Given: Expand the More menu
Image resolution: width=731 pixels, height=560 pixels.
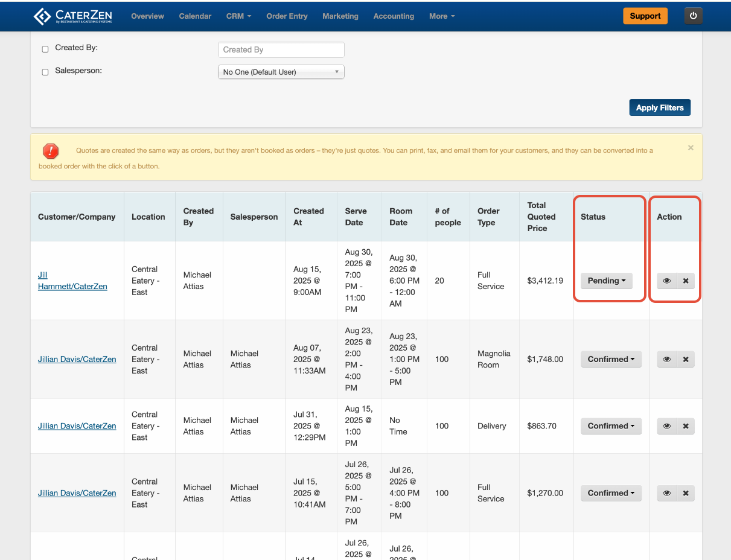Looking at the screenshot, I should tap(442, 16).
